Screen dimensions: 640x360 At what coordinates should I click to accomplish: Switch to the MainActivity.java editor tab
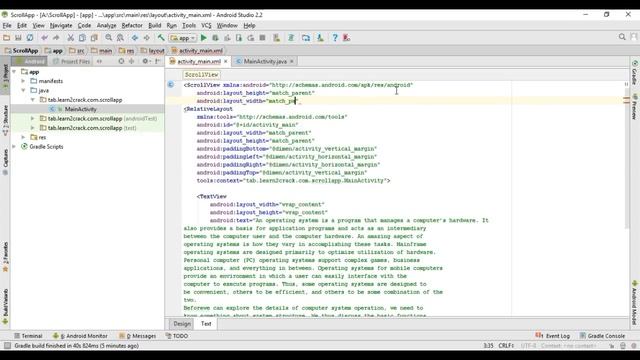265,61
